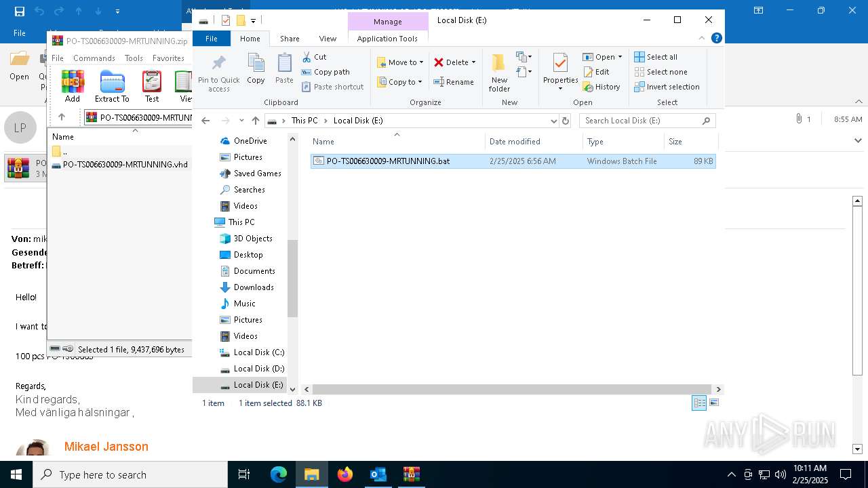
Task: Open the Move to dropdown
Action: (x=400, y=62)
